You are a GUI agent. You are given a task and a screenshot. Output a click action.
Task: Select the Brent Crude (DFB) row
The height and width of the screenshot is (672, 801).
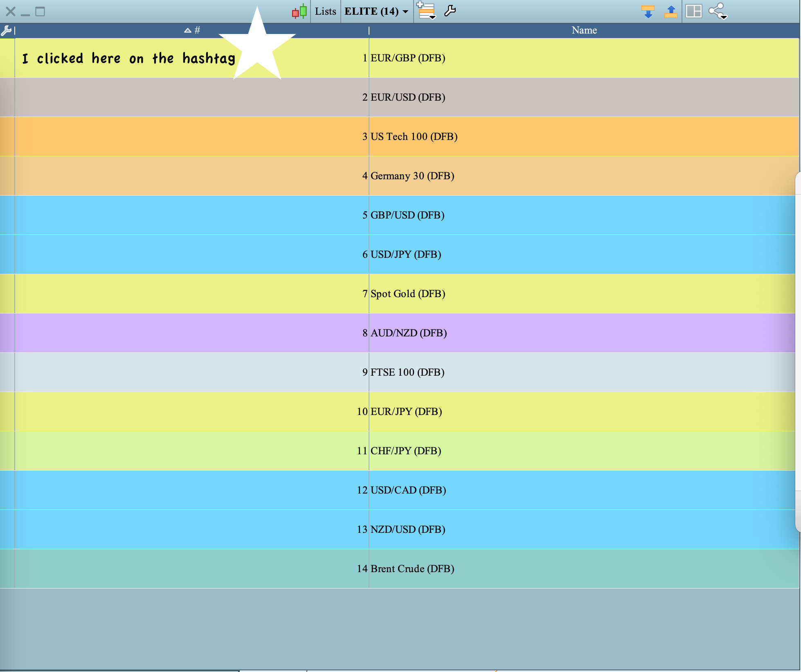pos(412,569)
